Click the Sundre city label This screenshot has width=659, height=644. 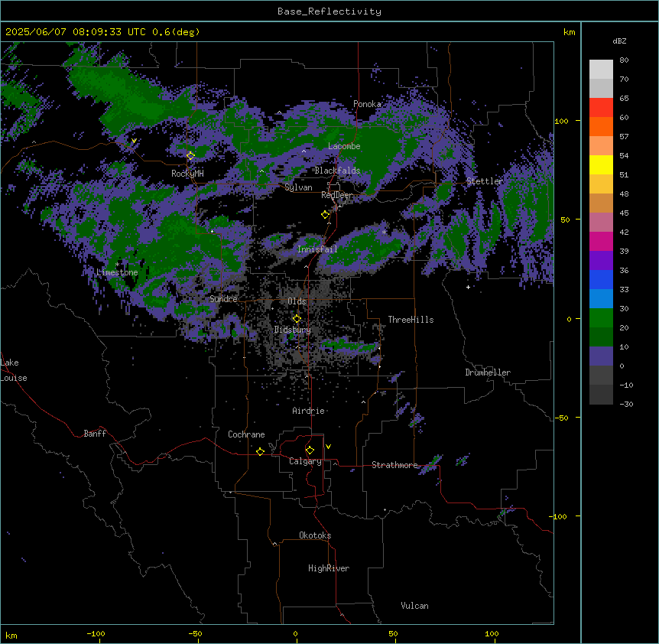(x=223, y=299)
